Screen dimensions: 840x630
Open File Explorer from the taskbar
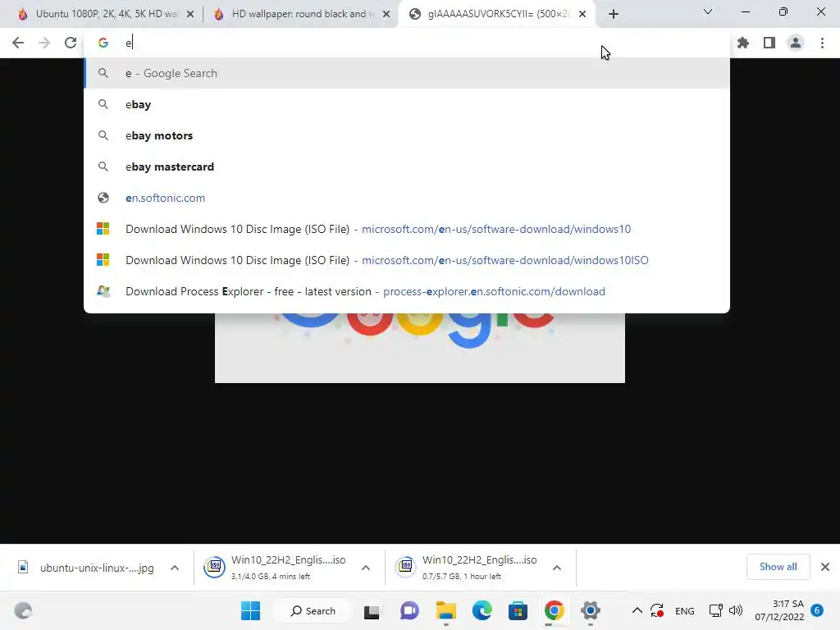tap(445, 610)
